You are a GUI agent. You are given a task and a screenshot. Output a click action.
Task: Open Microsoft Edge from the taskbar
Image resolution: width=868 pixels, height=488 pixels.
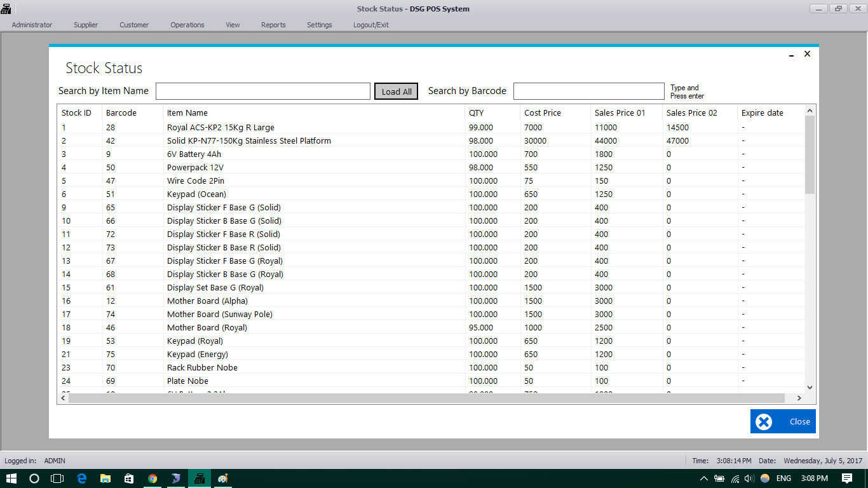(81, 478)
